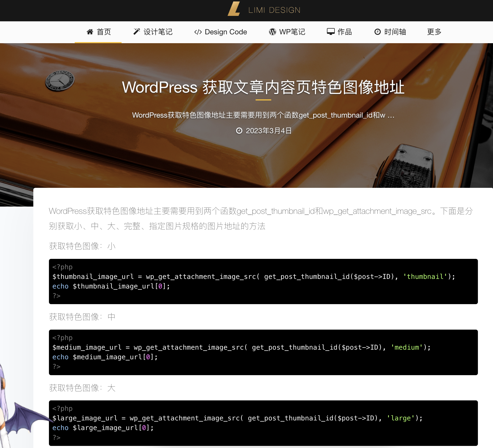493x448 pixels.
Task: Click the echo $large_image_url[0] line
Action: [x=103, y=428]
